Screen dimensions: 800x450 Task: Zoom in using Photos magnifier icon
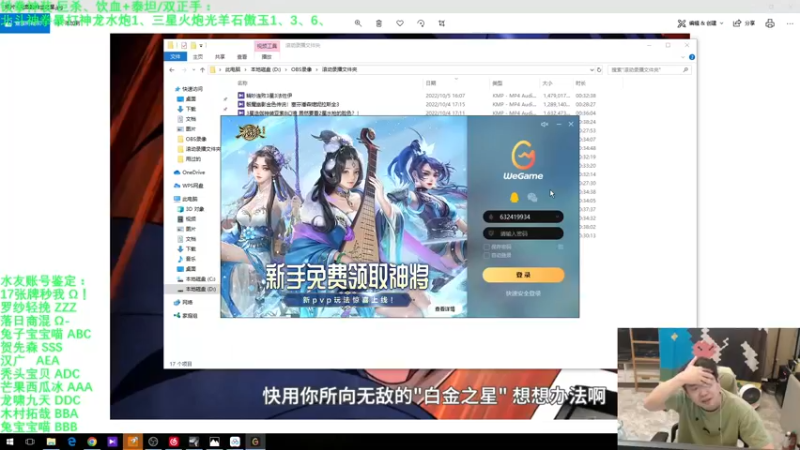[358, 23]
